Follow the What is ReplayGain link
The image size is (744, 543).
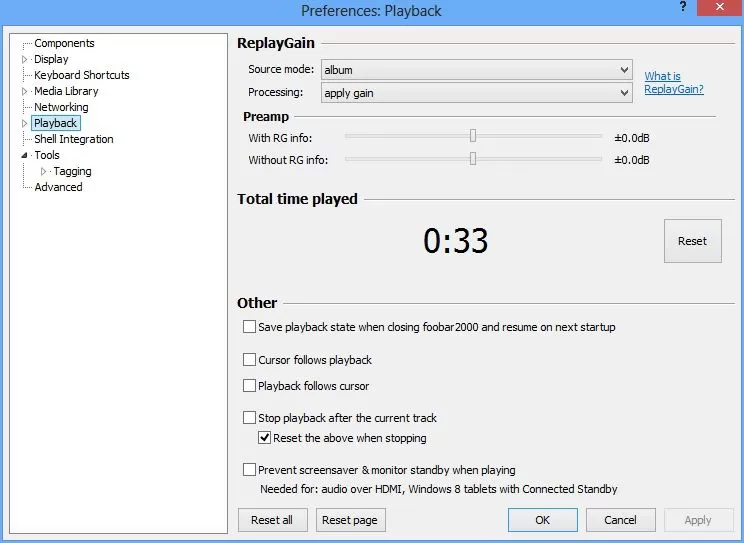coord(674,83)
